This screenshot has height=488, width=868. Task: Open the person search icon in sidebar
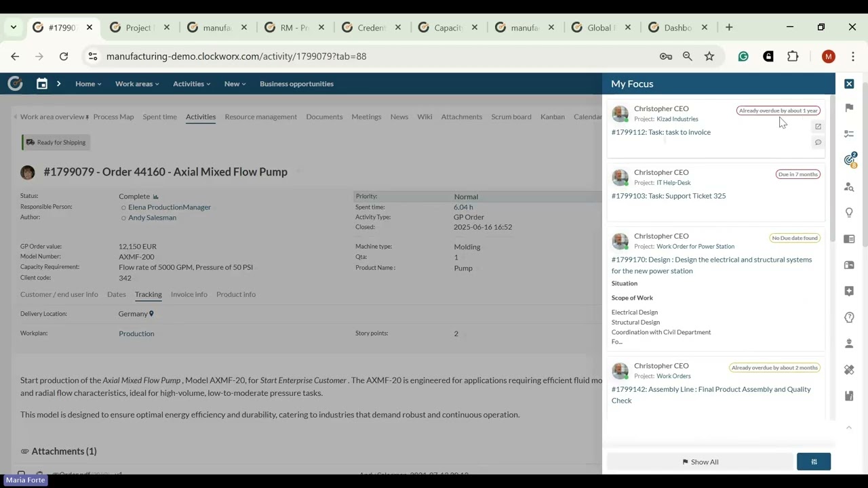pyautogui.click(x=849, y=186)
